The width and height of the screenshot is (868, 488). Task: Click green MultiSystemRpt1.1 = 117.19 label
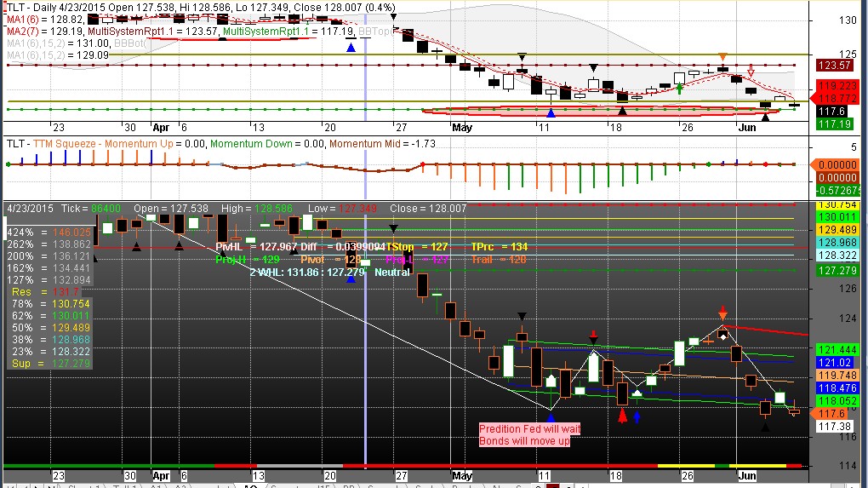[288, 32]
